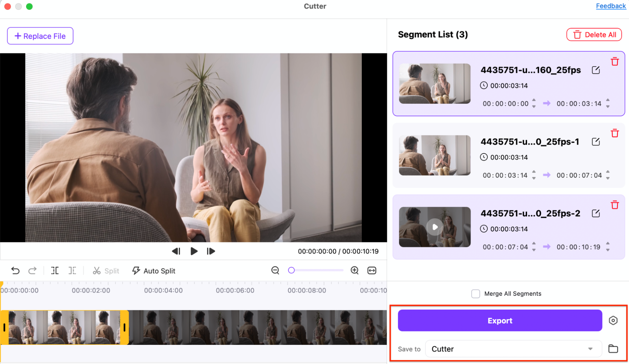The height and width of the screenshot is (364, 629).
Task: Zoom out the timeline with minus magnifier
Action: click(275, 270)
